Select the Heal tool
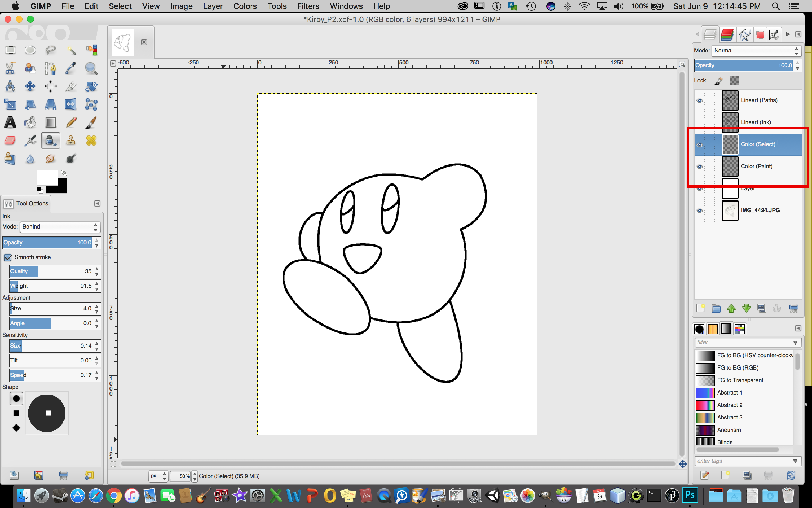Screen dimensions: 812x508 91,141
